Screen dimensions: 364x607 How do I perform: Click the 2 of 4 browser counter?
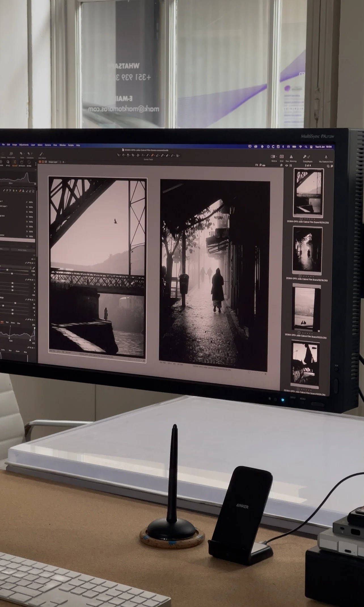coord(308,166)
